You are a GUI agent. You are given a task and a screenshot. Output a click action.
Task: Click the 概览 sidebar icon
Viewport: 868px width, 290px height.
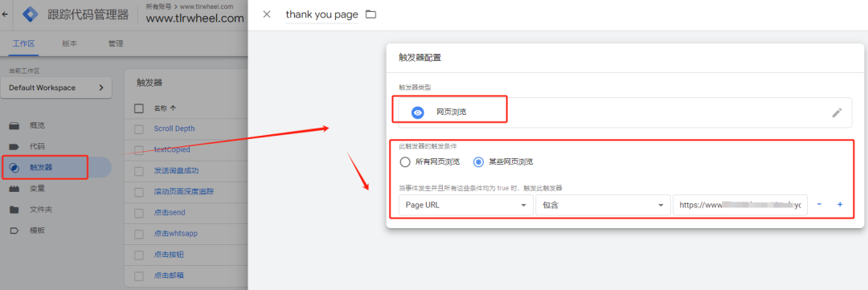[x=14, y=125]
